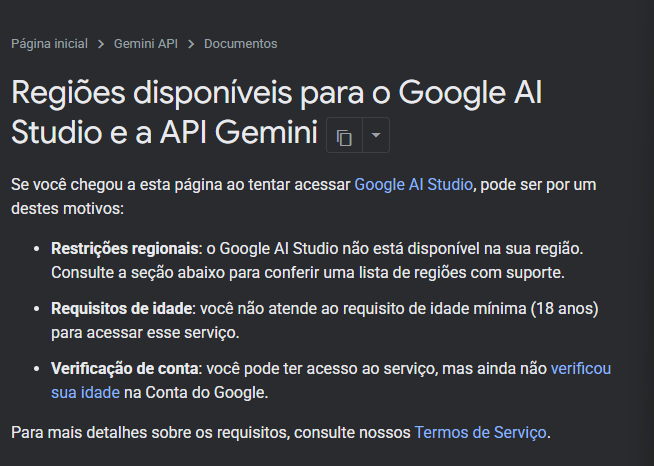Viewport: 654px width, 466px height.
Task: Click the bold 'Requisitos de idade' text
Action: coord(121,309)
